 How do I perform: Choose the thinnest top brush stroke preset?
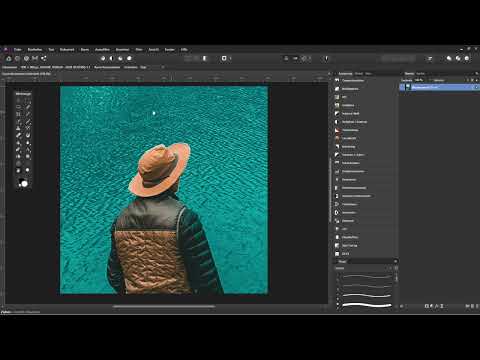point(367,276)
